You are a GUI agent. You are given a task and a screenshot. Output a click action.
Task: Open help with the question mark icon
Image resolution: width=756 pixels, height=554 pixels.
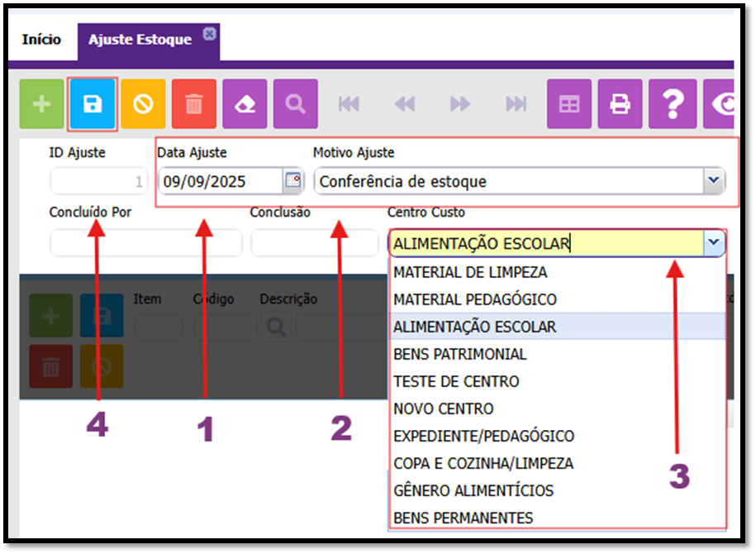(673, 104)
